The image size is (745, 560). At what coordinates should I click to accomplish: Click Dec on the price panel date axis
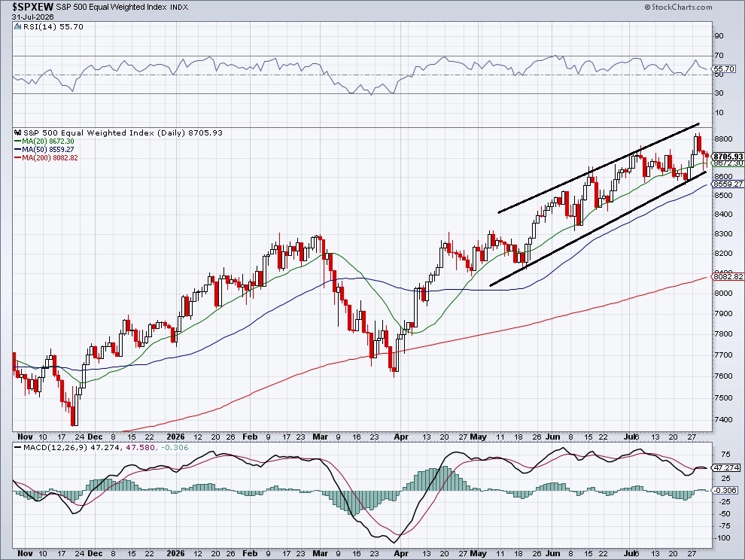[95, 437]
